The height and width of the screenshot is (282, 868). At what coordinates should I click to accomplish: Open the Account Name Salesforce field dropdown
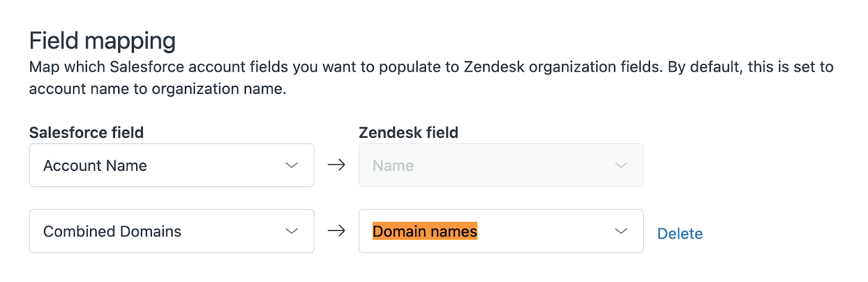[x=171, y=165]
